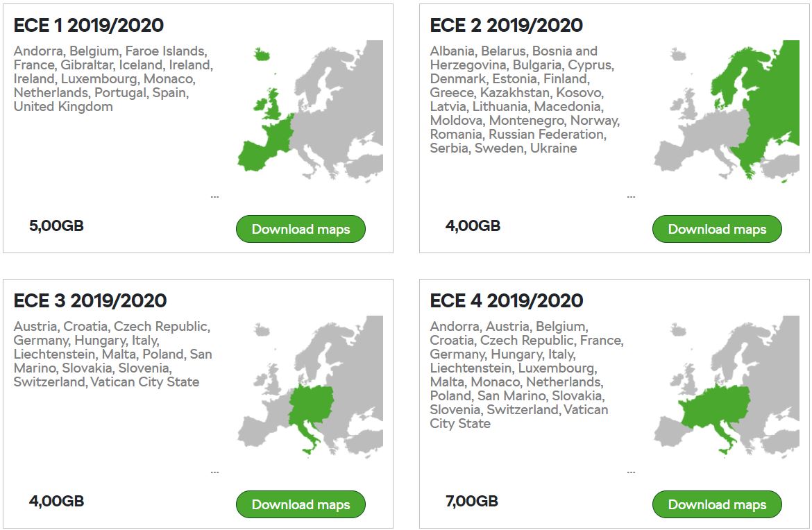
Task: Select the ECE 2 2019/2020 title
Action: click(x=507, y=26)
